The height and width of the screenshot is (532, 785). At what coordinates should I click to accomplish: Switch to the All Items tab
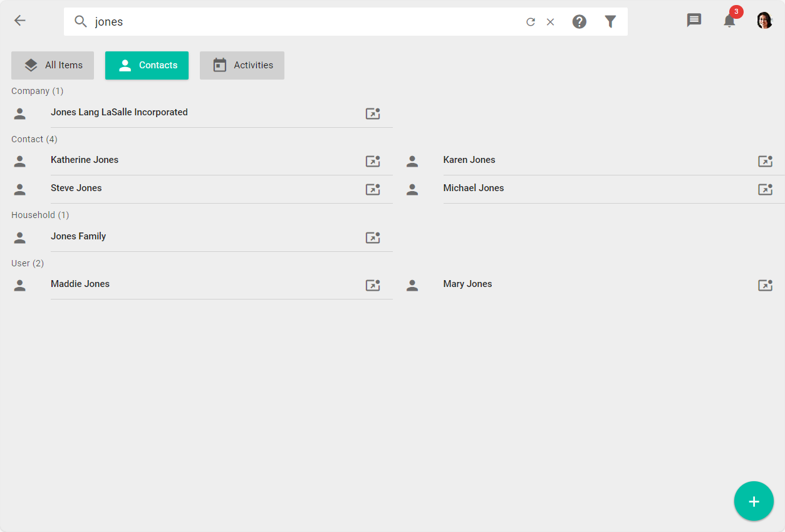[x=52, y=65]
